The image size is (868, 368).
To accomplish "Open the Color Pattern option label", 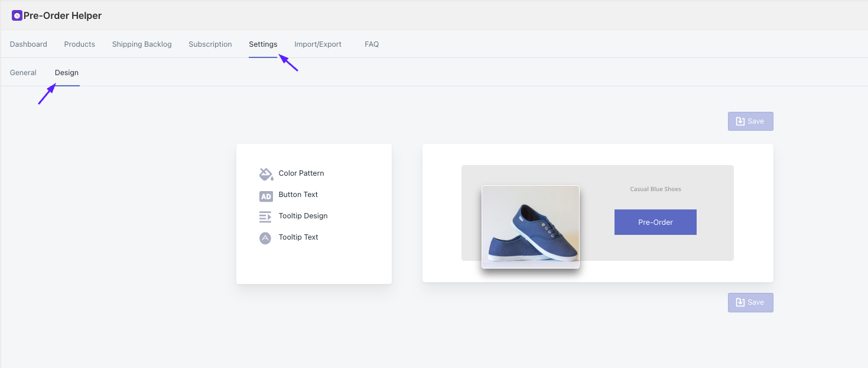I will [x=301, y=173].
